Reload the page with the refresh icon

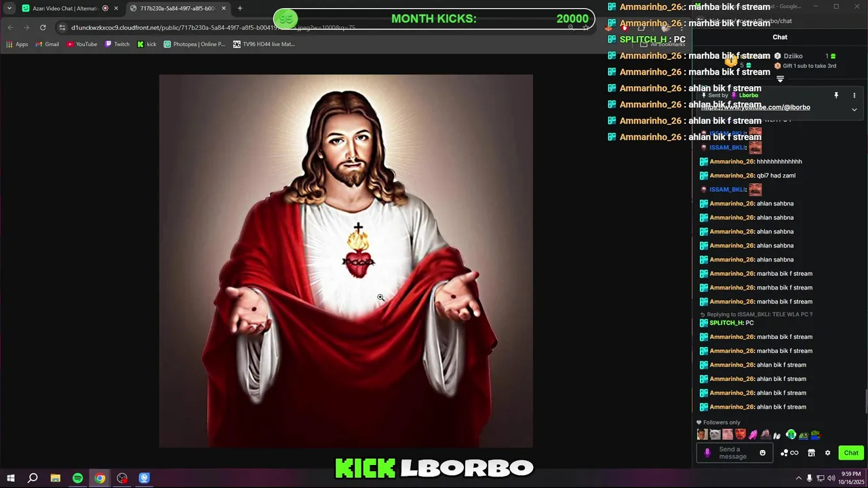[x=43, y=27]
